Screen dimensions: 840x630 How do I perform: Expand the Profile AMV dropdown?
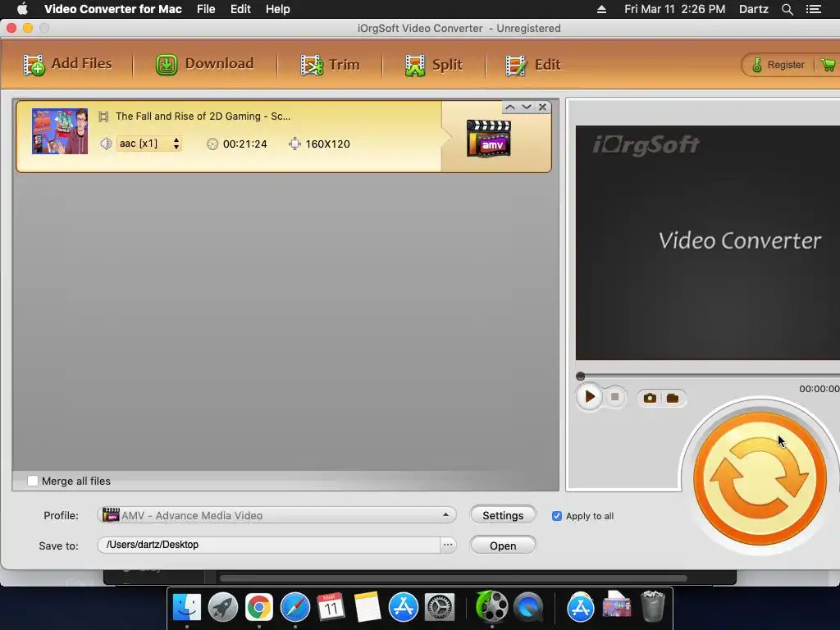[x=276, y=515]
